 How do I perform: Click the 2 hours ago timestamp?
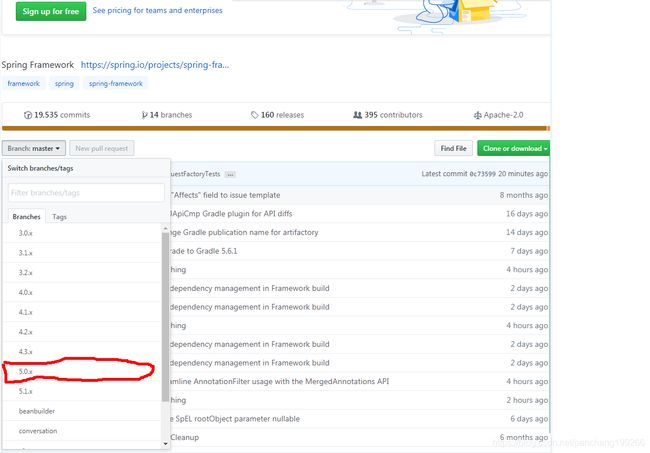pyautogui.click(x=527, y=400)
